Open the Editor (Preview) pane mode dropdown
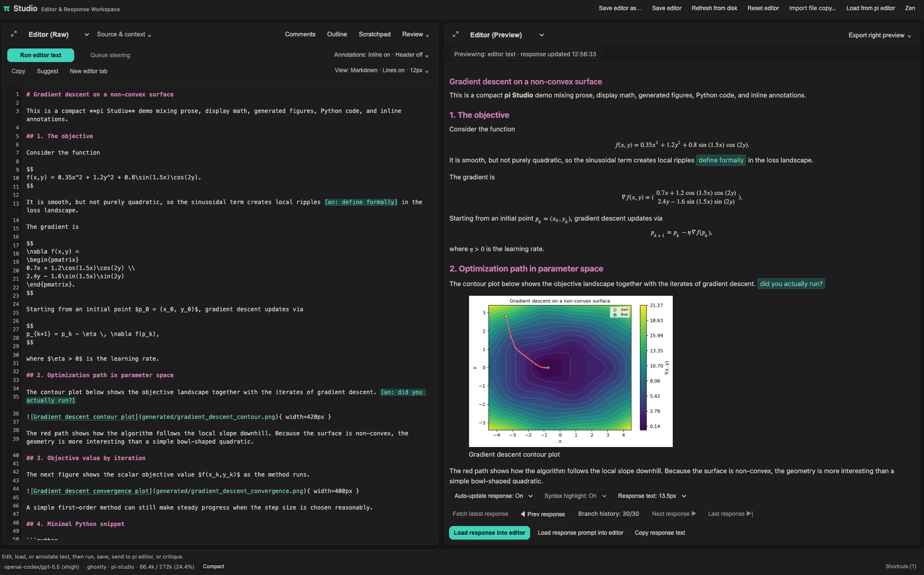This screenshot has width=924, height=575. click(507, 35)
